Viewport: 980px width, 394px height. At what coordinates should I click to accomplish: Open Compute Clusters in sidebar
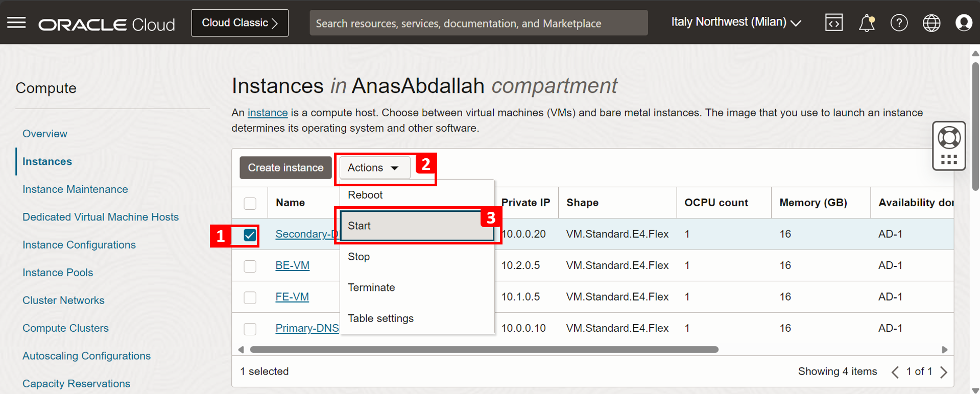(65, 328)
